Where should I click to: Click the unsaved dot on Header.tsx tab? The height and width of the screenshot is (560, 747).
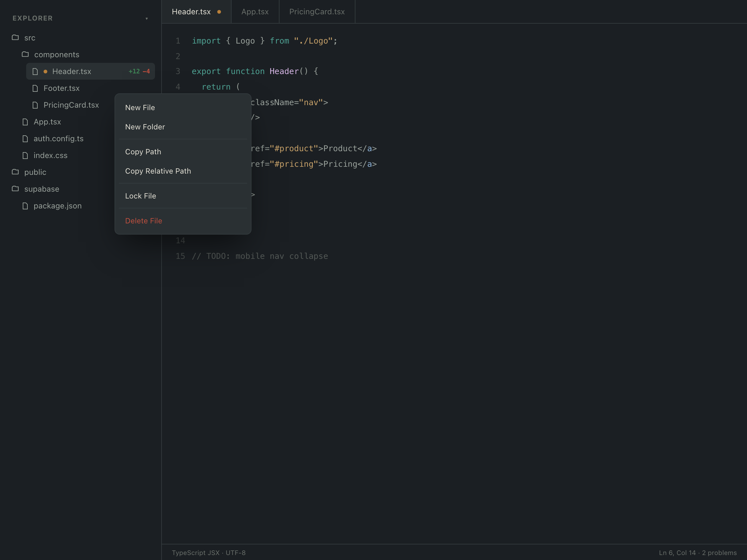coord(219,12)
